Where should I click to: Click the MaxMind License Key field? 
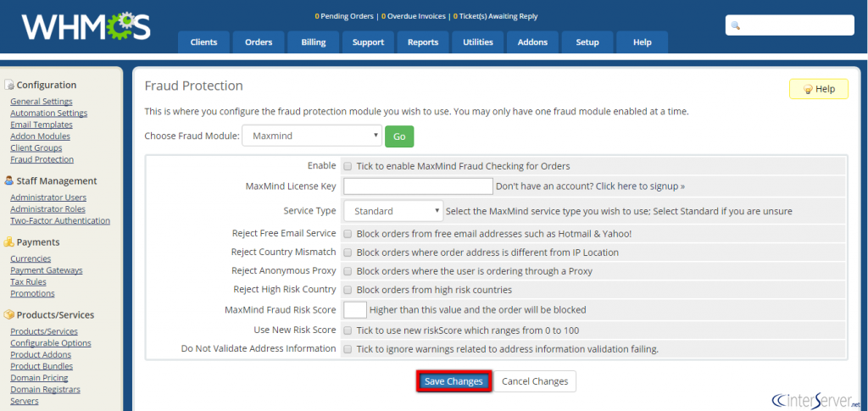point(418,186)
